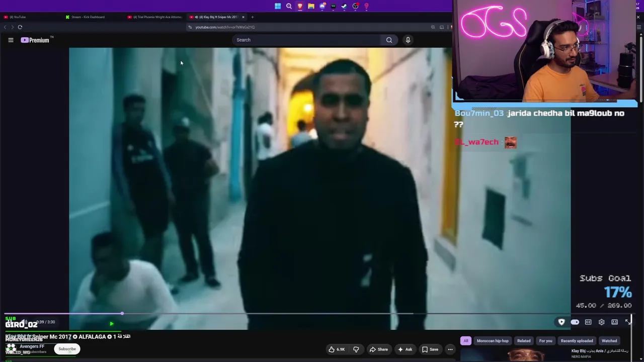Open File Explorer from the taskbar
Screen dimensions: 644x362
point(311,6)
